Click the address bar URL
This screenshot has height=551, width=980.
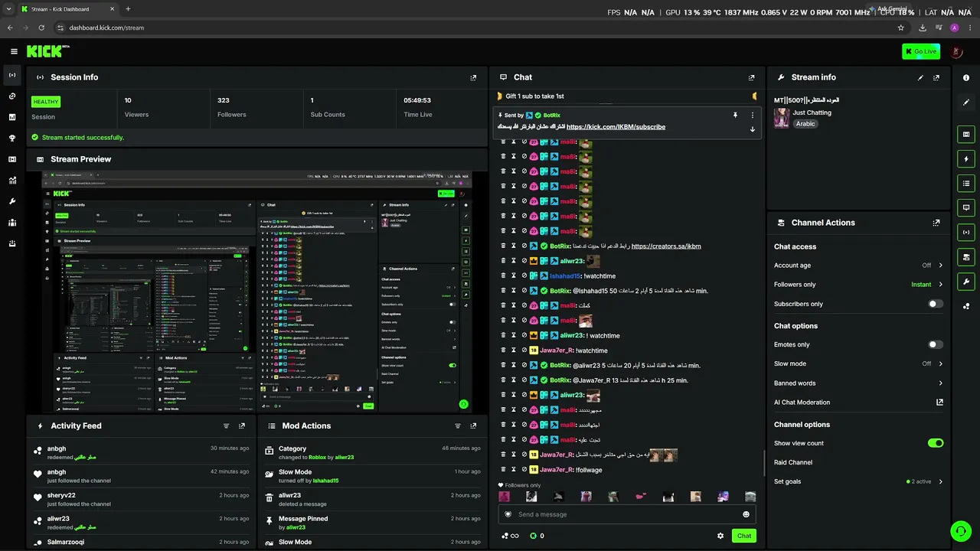tap(106, 28)
